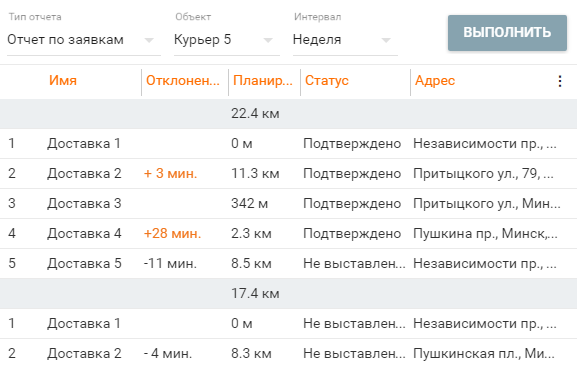
Task: Select Доставка 5 row name
Action: click(x=84, y=264)
